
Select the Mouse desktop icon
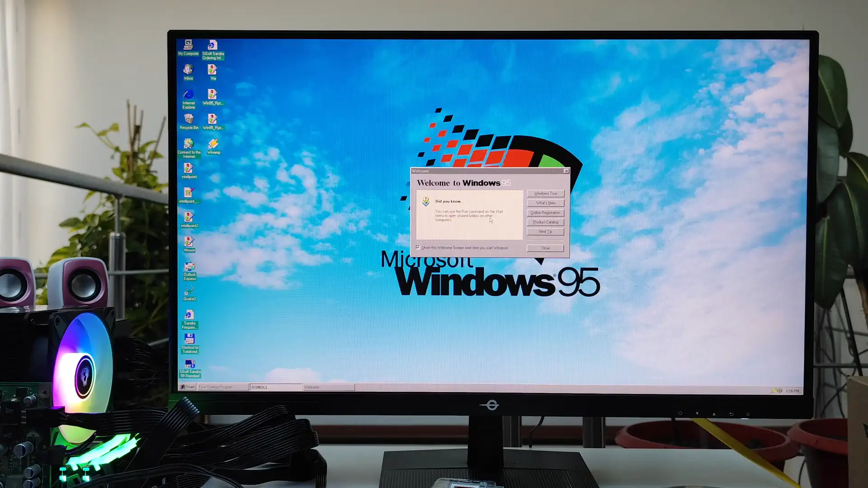pyautogui.click(x=189, y=244)
